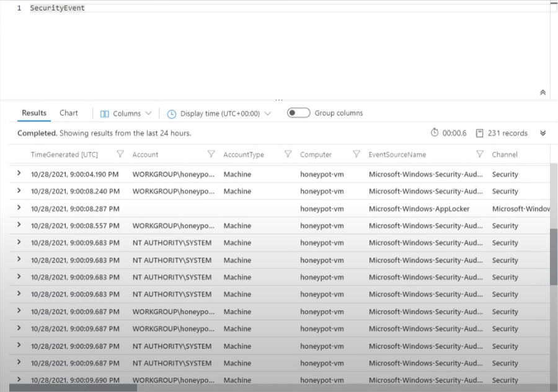Collapse the query editor pane
The width and height of the screenshot is (558, 392).
tap(542, 92)
